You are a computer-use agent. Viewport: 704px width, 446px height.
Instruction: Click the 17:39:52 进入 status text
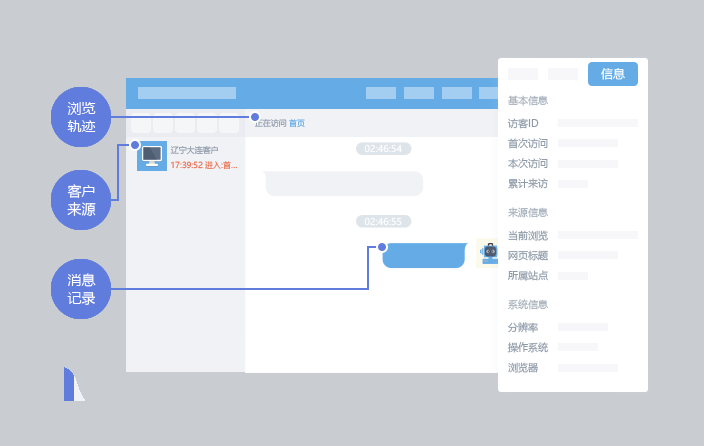204,165
